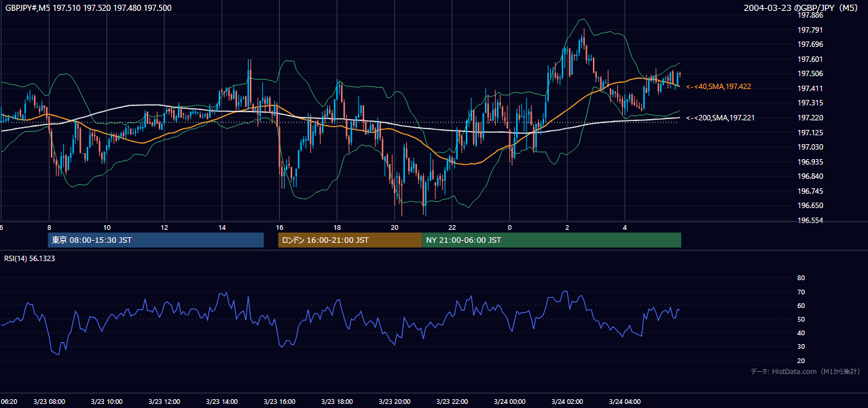Click hour marker 18 under price chart
The image size is (868, 408).
(337, 227)
